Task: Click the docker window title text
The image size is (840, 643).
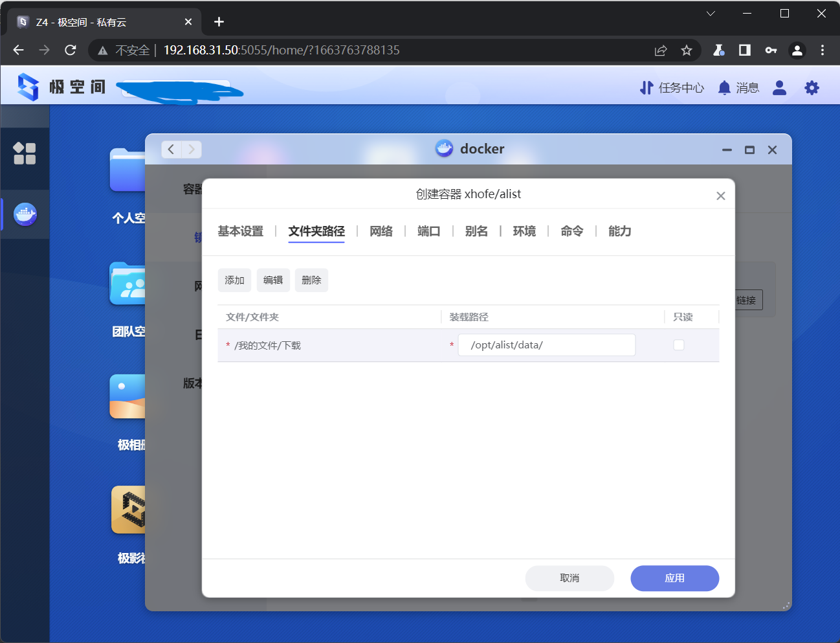Action: coord(482,149)
